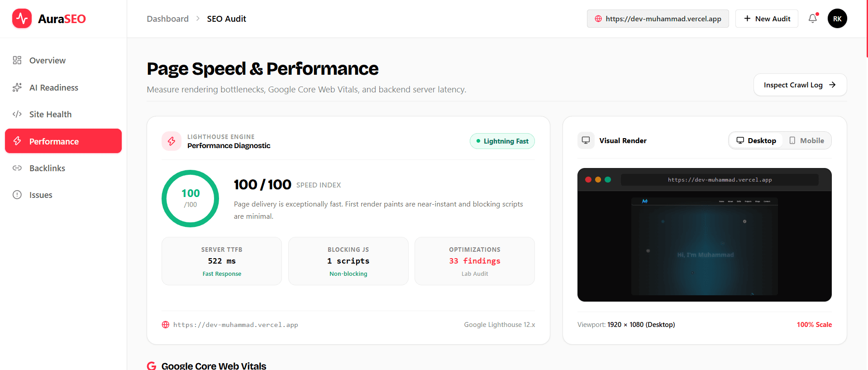868x370 pixels.
Task: Open the Issues sidebar entry
Action: click(63, 195)
